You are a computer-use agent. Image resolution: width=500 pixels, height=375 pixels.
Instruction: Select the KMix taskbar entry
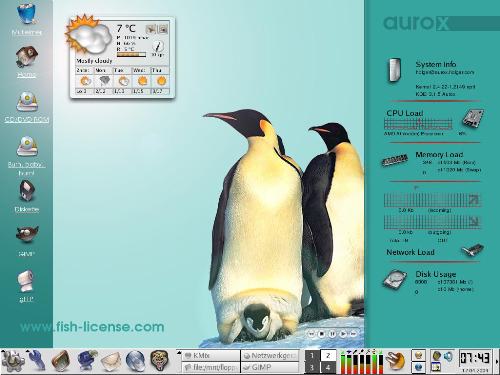pos(211,356)
